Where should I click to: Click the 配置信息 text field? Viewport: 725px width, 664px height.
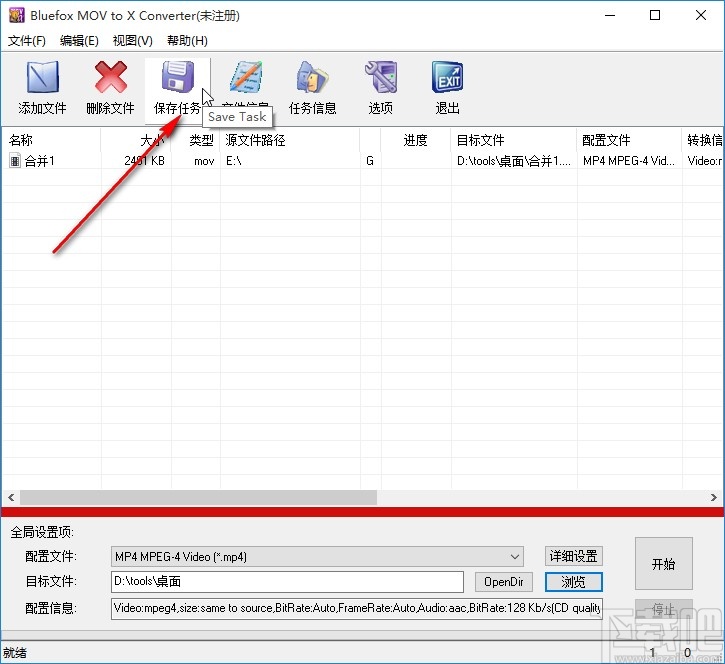point(356,608)
